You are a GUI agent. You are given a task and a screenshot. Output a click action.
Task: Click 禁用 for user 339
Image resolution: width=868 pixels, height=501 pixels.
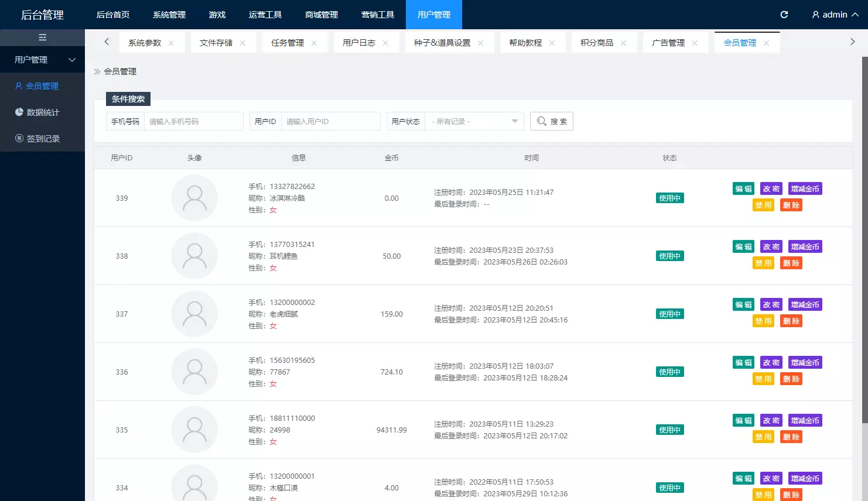[763, 205]
